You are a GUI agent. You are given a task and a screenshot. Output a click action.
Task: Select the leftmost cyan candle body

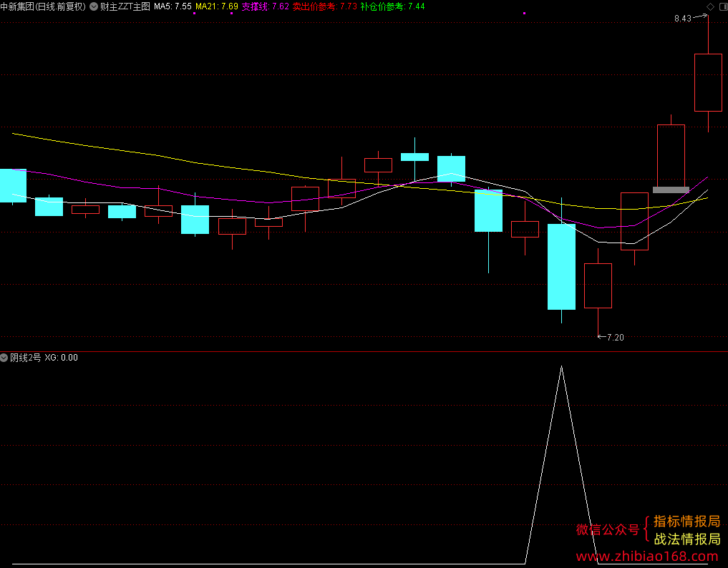(x=13, y=185)
